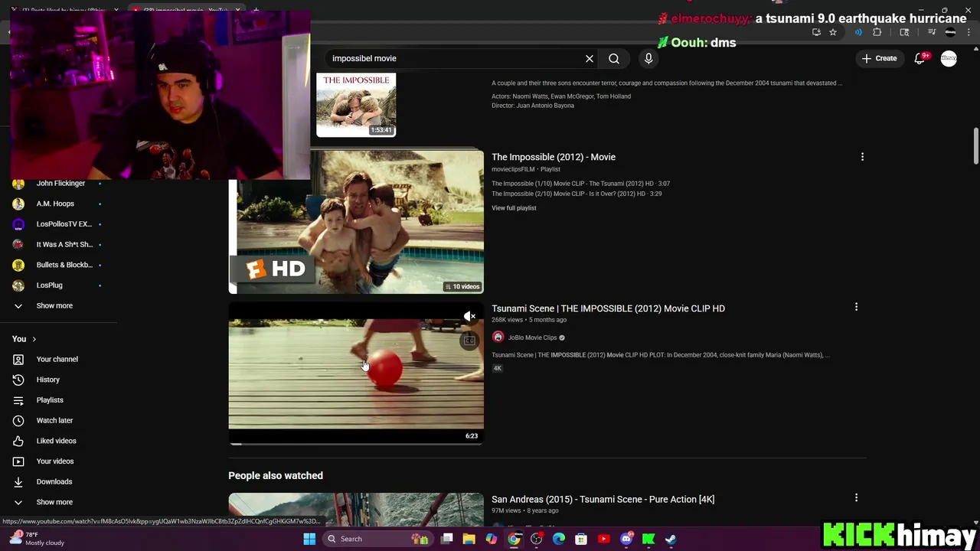Click the Create button
Screen dimensions: 980x551
pos(878,58)
